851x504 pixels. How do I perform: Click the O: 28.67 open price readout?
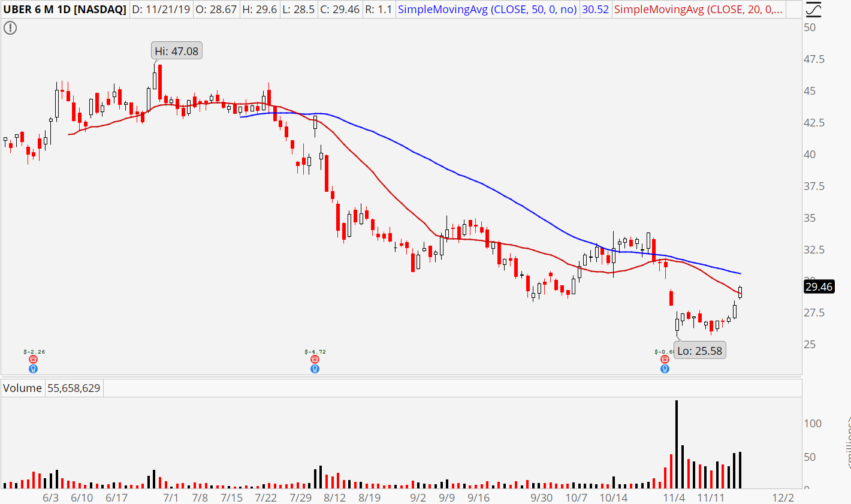(x=216, y=10)
